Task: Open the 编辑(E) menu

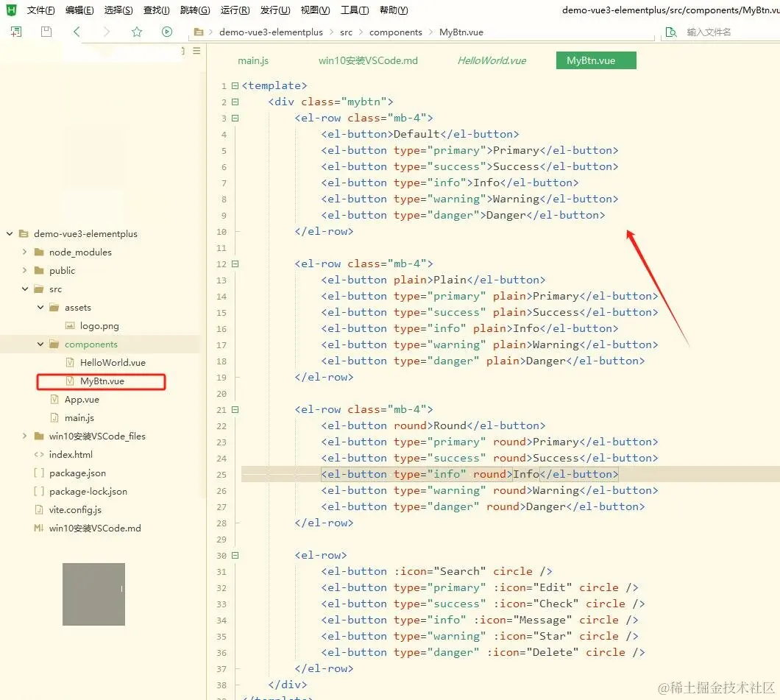Action: coord(79,10)
